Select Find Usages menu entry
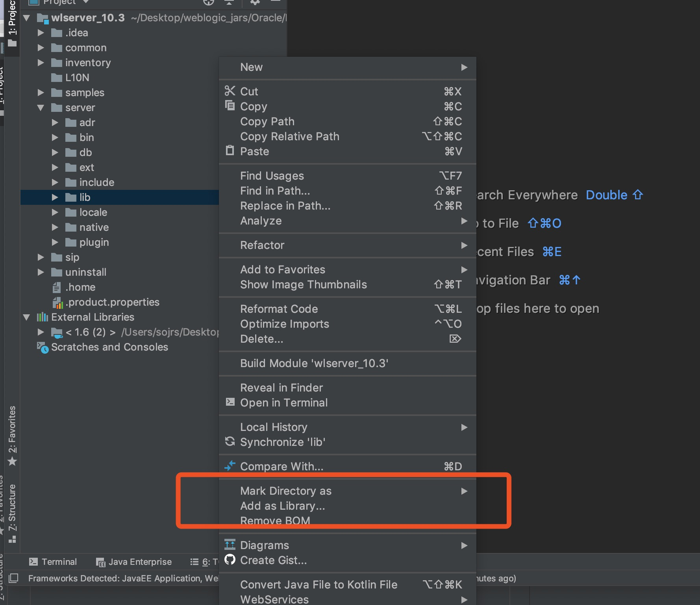 (x=348, y=176)
